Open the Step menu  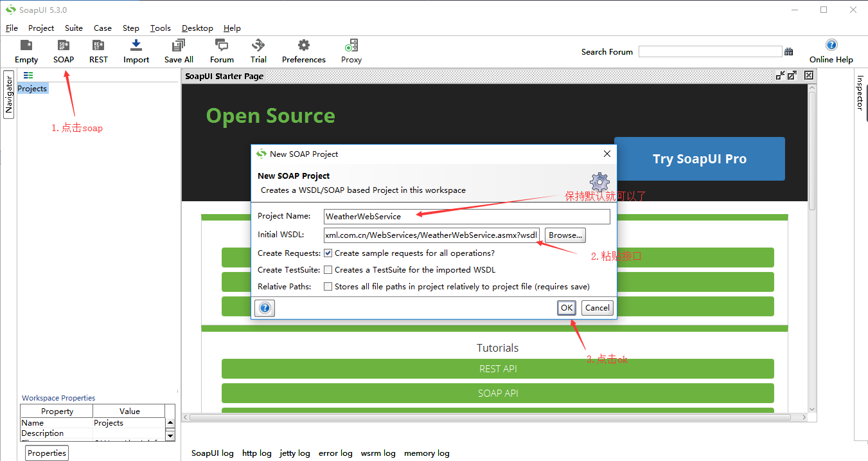131,28
